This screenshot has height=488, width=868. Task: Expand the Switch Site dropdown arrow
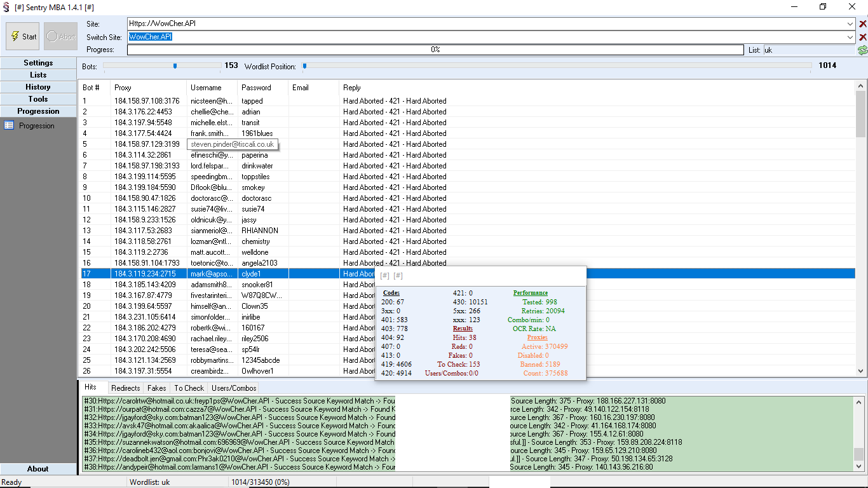coord(850,37)
